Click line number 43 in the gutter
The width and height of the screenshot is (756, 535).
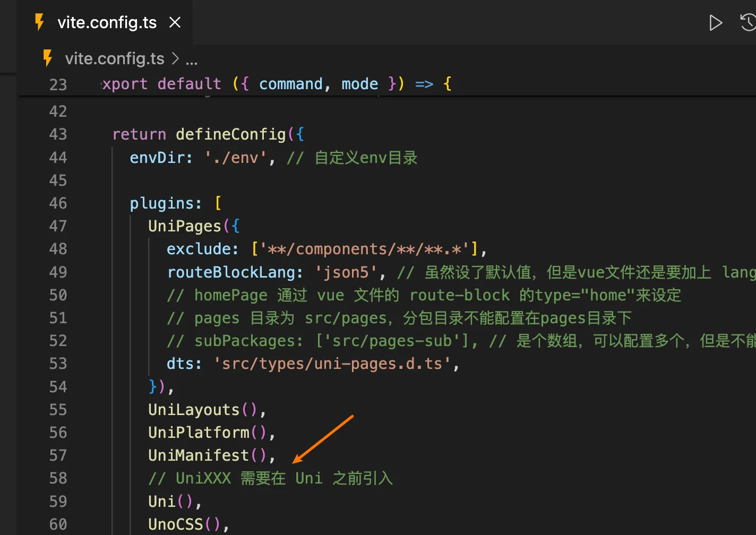[58, 134]
